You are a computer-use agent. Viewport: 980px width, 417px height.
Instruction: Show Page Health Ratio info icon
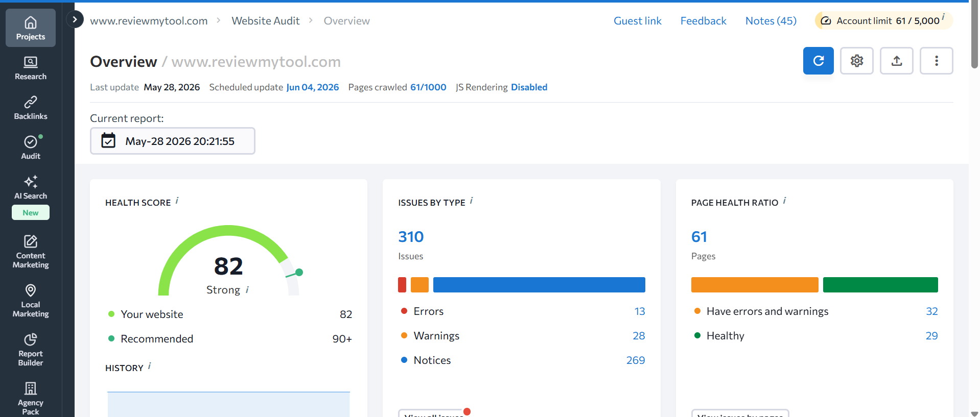click(x=785, y=200)
